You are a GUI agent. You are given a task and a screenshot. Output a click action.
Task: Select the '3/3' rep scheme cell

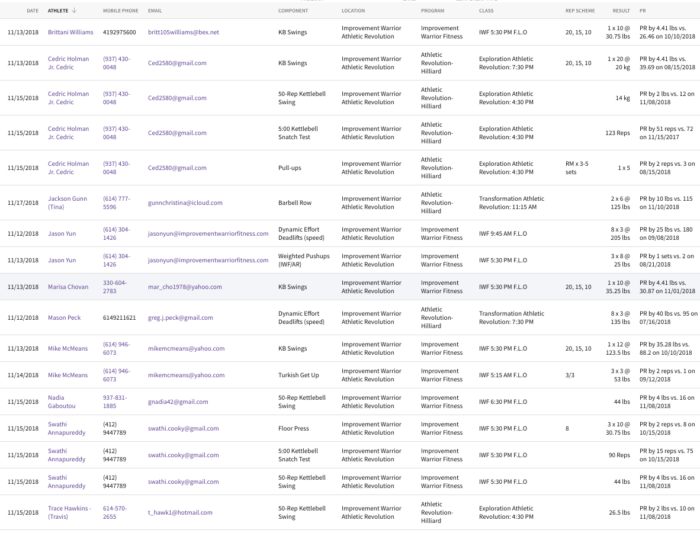[570, 375]
